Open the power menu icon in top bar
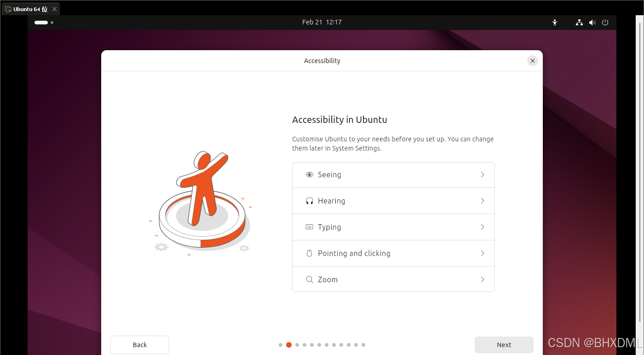The height and width of the screenshot is (355, 644). (605, 22)
